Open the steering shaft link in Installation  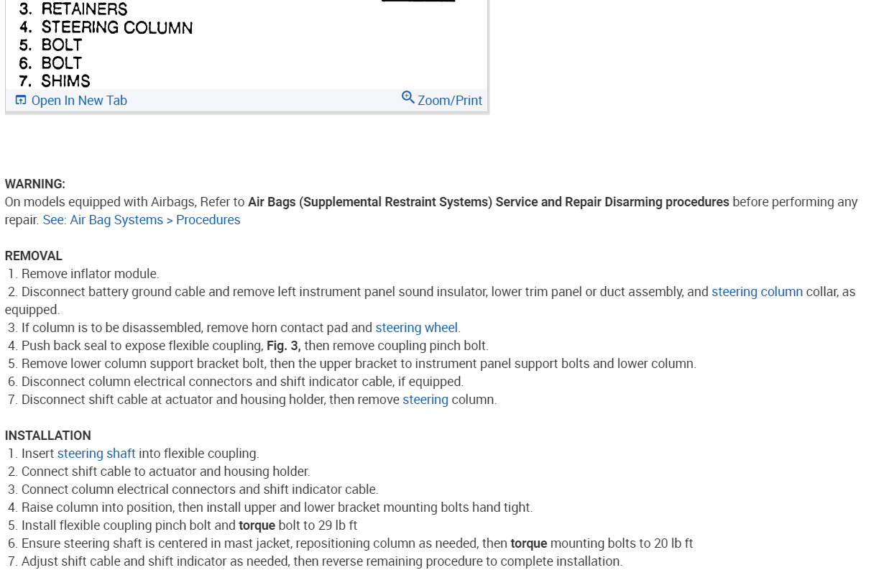click(96, 454)
